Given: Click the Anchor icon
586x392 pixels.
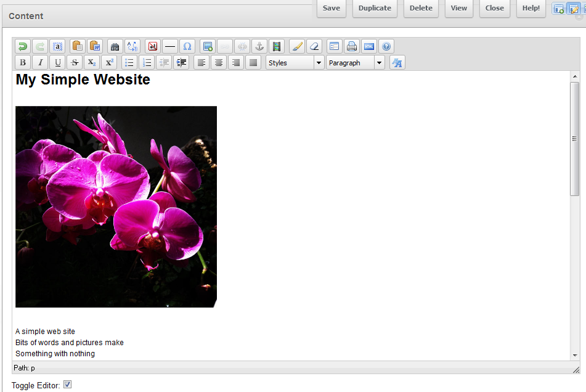Looking at the screenshot, I should tap(259, 46).
